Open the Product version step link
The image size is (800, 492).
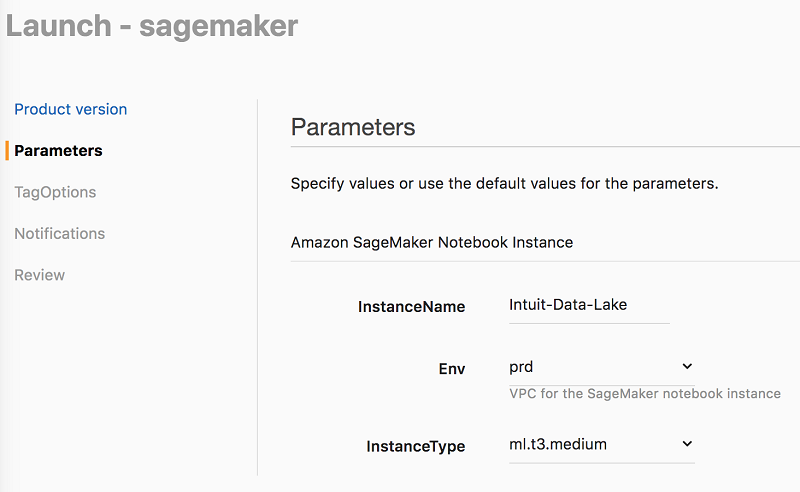pyautogui.click(x=70, y=109)
